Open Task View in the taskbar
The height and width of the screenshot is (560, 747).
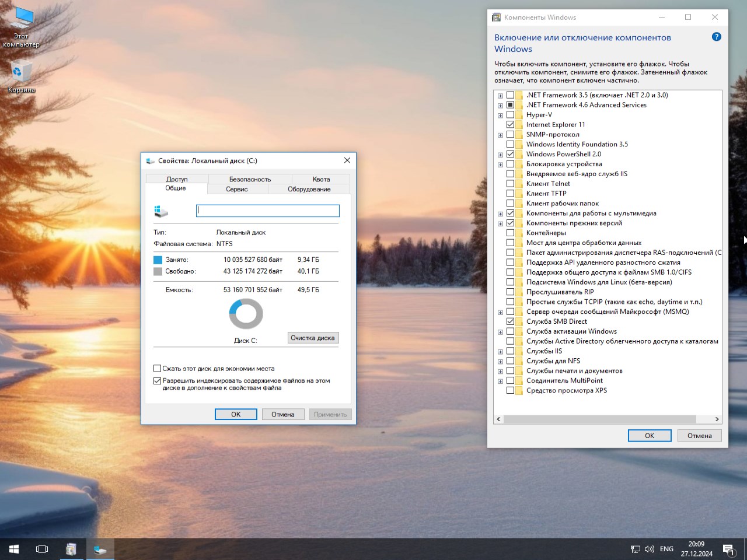pos(42,549)
